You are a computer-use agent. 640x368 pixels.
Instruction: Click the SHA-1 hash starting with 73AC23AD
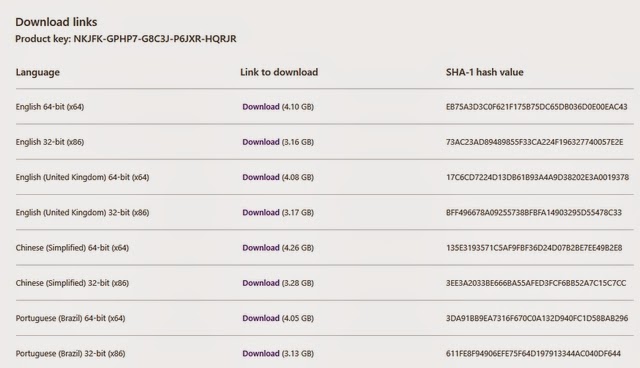[x=534, y=142]
